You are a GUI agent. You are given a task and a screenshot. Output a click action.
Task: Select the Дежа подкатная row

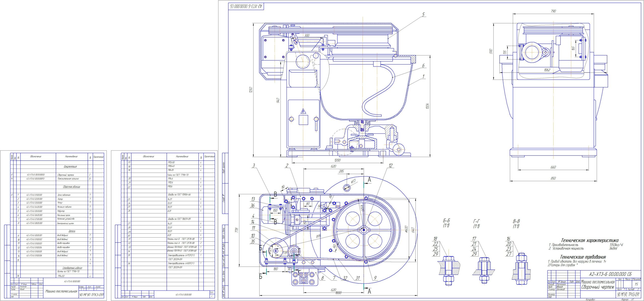click(x=57, y=195)
